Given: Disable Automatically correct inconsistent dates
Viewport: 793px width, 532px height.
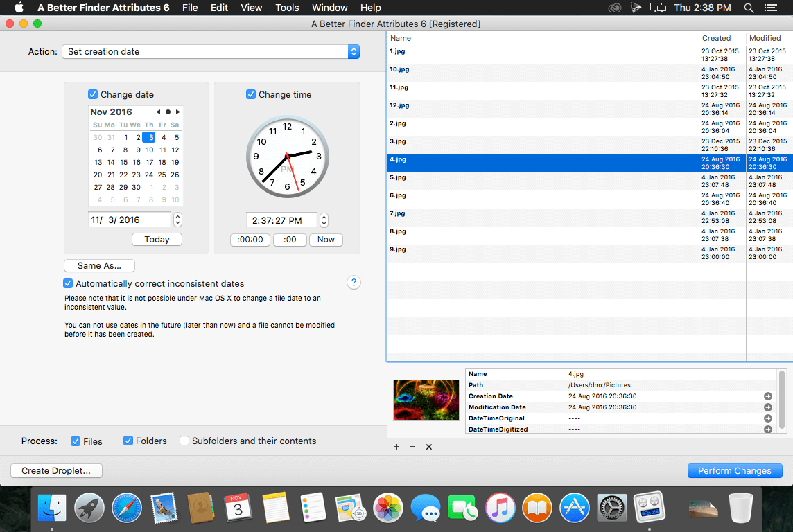Looking at the screenshot, I should pyautogui.click(x=68, y=283).
